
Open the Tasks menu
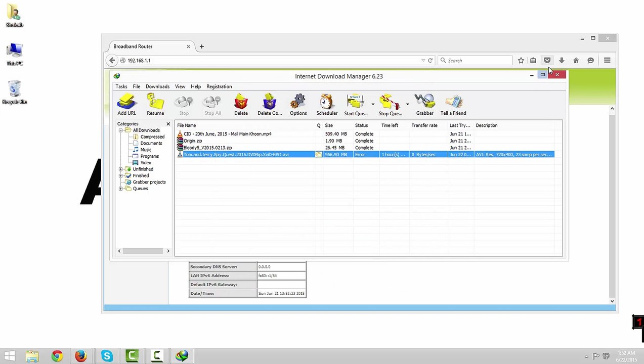121,86
